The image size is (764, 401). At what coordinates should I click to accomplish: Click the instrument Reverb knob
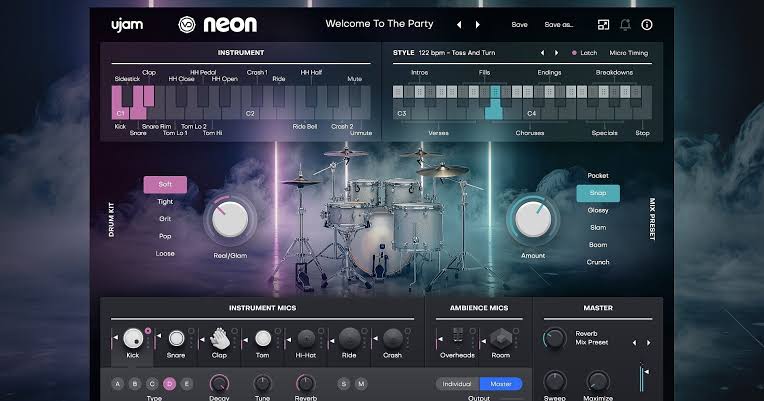tap(306, 383)
